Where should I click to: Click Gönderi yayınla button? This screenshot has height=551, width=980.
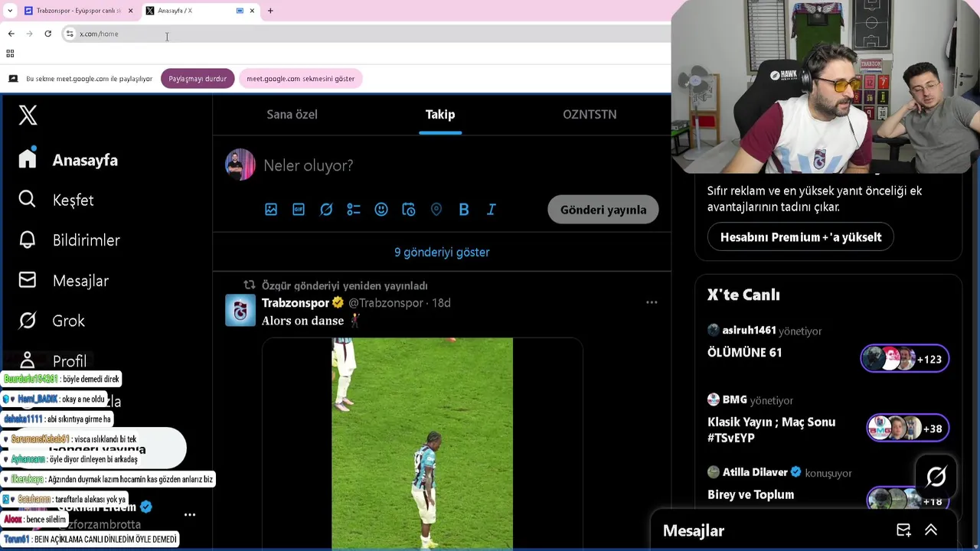click(x=603, y=210)
